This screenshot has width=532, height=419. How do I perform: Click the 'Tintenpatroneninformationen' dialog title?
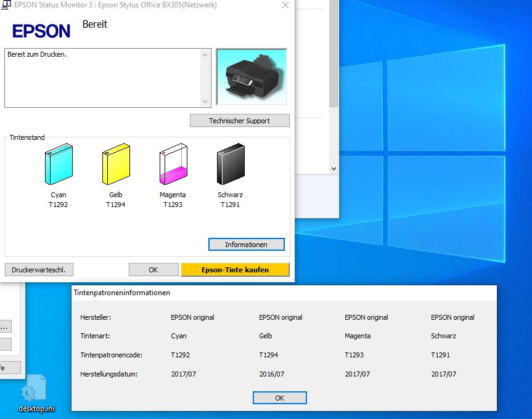[x=122, y=293]
